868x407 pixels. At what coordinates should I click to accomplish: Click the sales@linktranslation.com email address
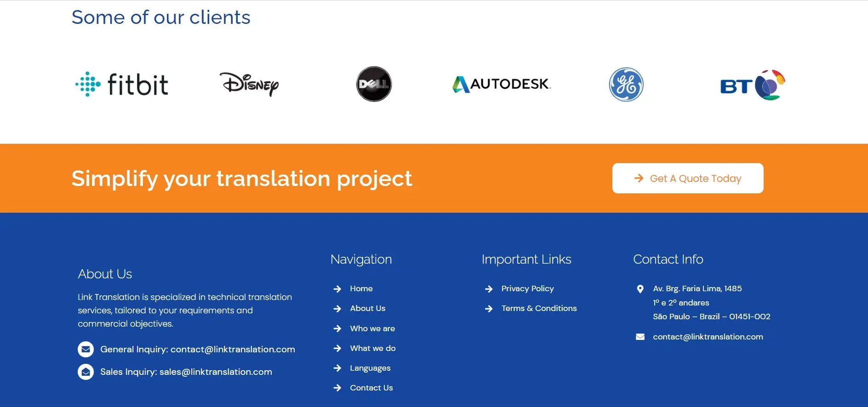[x=216, y=372]
